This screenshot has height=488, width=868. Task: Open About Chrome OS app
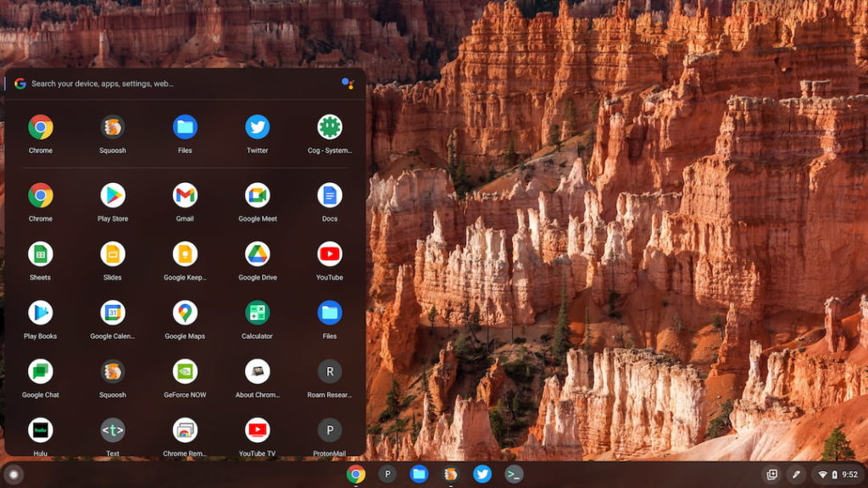258,371
